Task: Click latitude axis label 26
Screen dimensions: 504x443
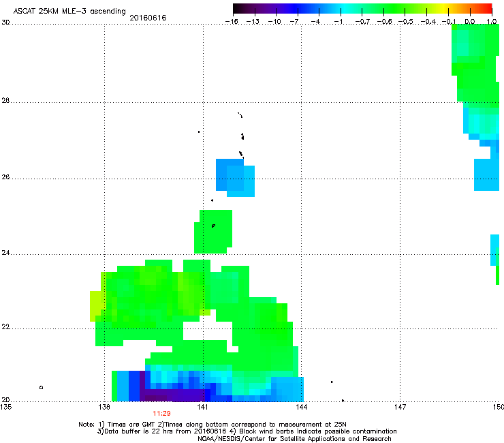Action: (x=5, y=177)
